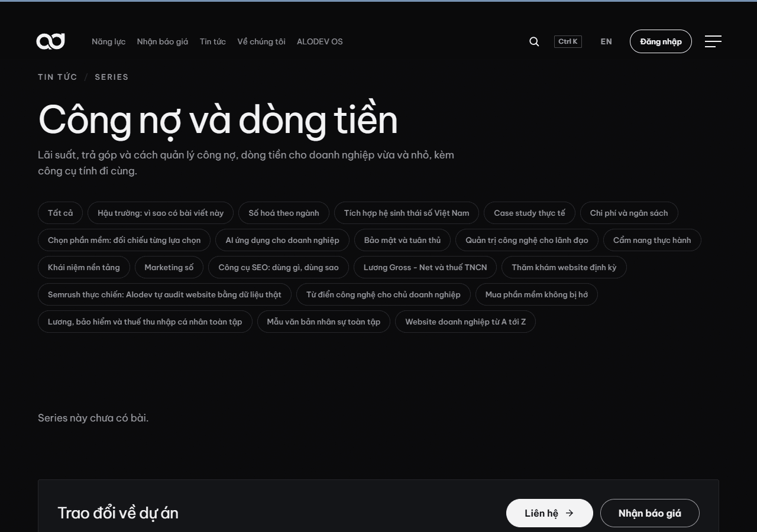The height and width of the screenshot is (532, 757).
Task: Click the SERIES breadcrumb
Action: point(111,77)
